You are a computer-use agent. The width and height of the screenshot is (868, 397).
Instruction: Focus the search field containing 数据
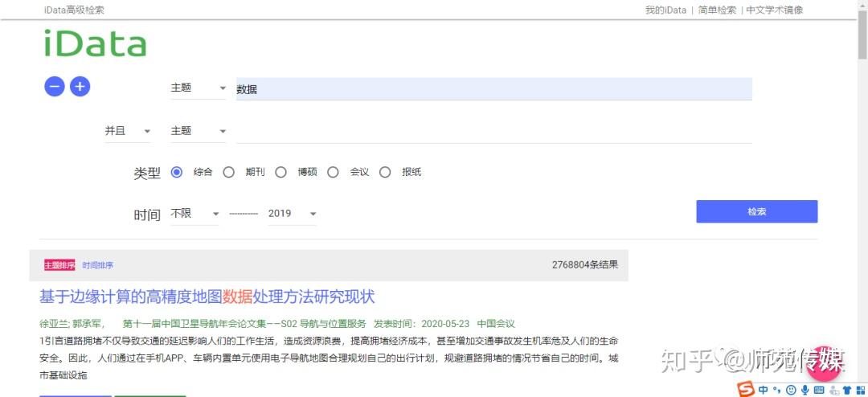tap(493, 89)
